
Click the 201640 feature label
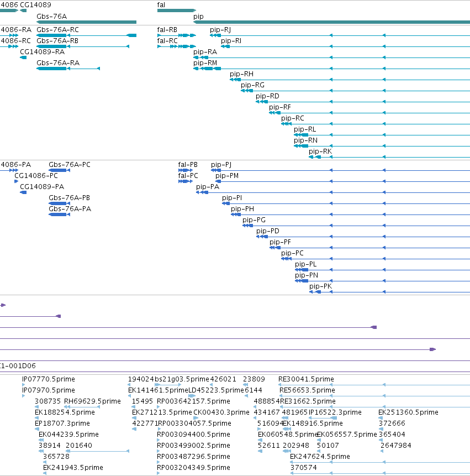pos(79,446)
